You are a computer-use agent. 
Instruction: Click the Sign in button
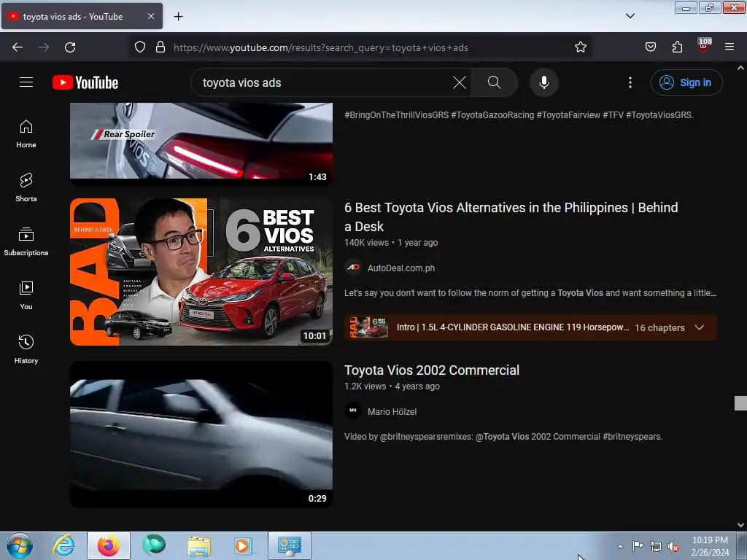tap(686, 82)
